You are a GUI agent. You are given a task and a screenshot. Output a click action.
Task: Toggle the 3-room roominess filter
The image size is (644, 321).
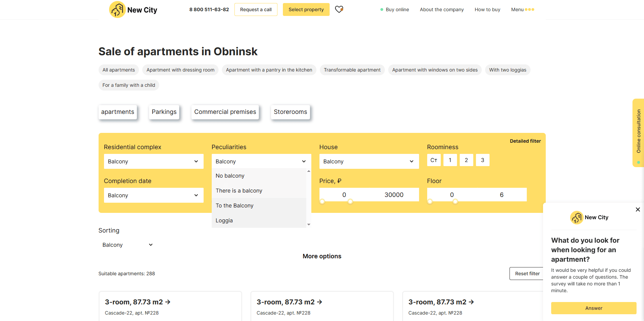482,160
